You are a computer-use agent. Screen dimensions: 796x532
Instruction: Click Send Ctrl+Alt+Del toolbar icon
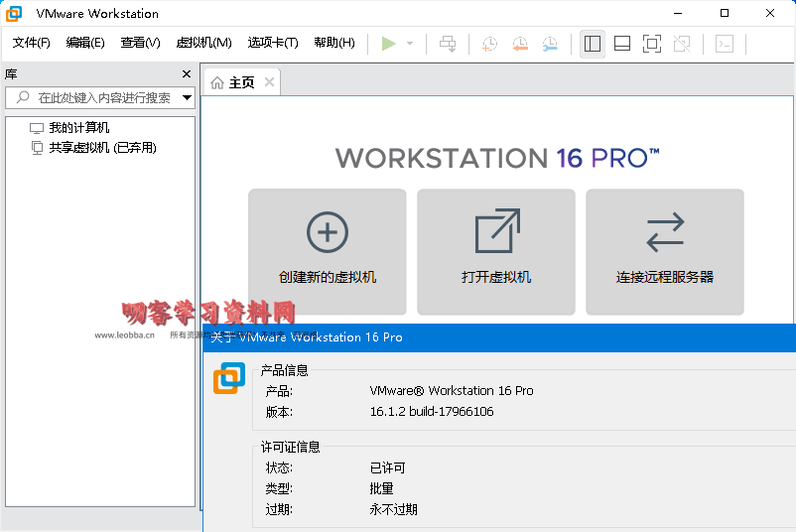[448, 44]
